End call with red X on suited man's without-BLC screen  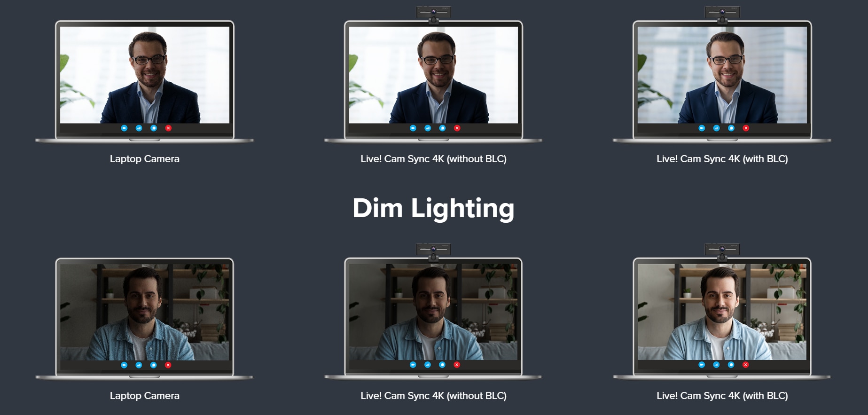pos(457,128)
